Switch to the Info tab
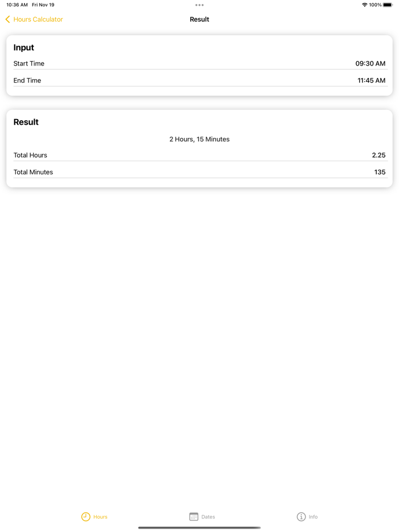 point(307,517)
